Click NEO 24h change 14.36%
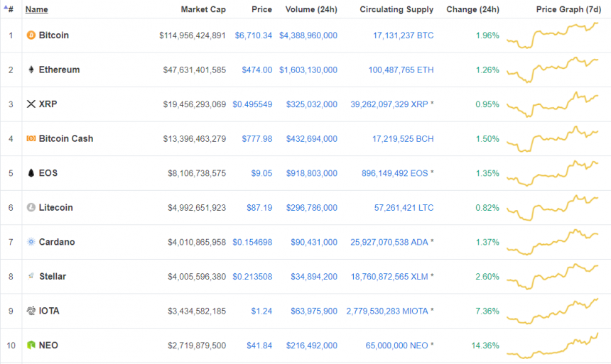Screen dimensions: 611x364 485,346
